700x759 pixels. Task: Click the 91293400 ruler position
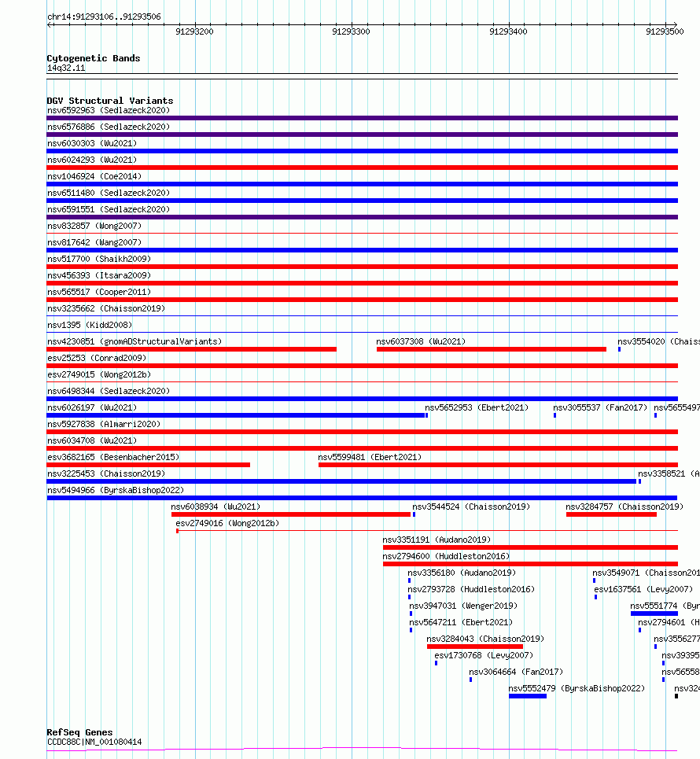(508, 31)
